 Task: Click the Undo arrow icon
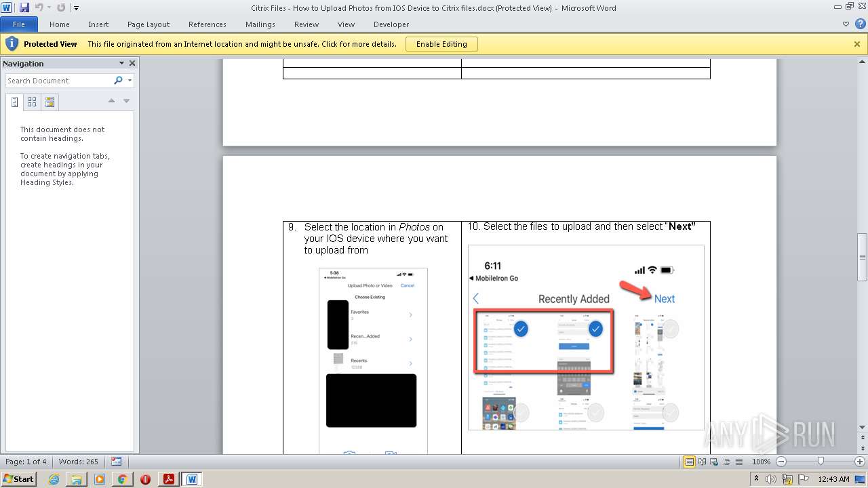click(x=39, y=7)
